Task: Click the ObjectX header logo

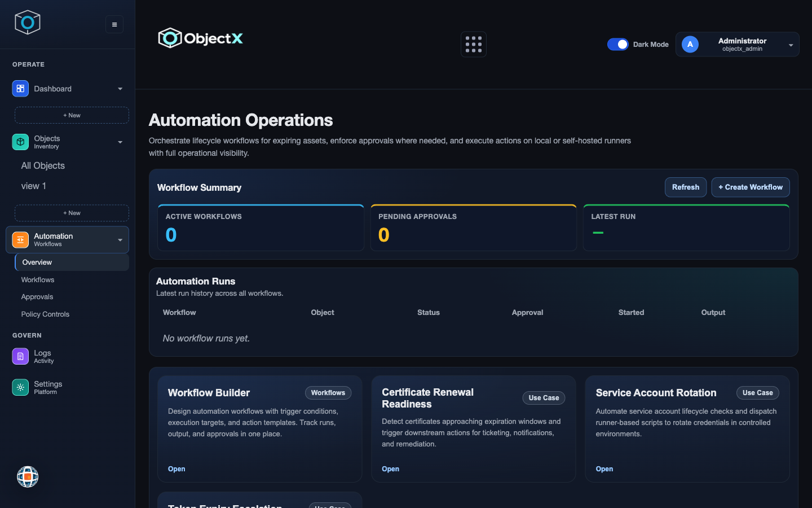Action: coord(200,38)
